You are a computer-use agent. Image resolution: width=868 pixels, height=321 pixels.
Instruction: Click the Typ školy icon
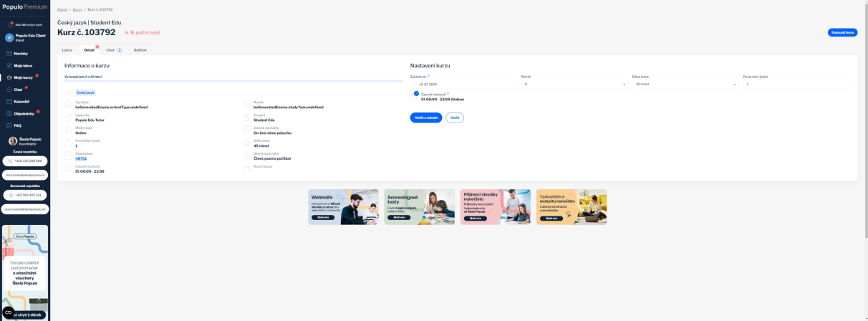pyautogui.click(x=69, y=105)
